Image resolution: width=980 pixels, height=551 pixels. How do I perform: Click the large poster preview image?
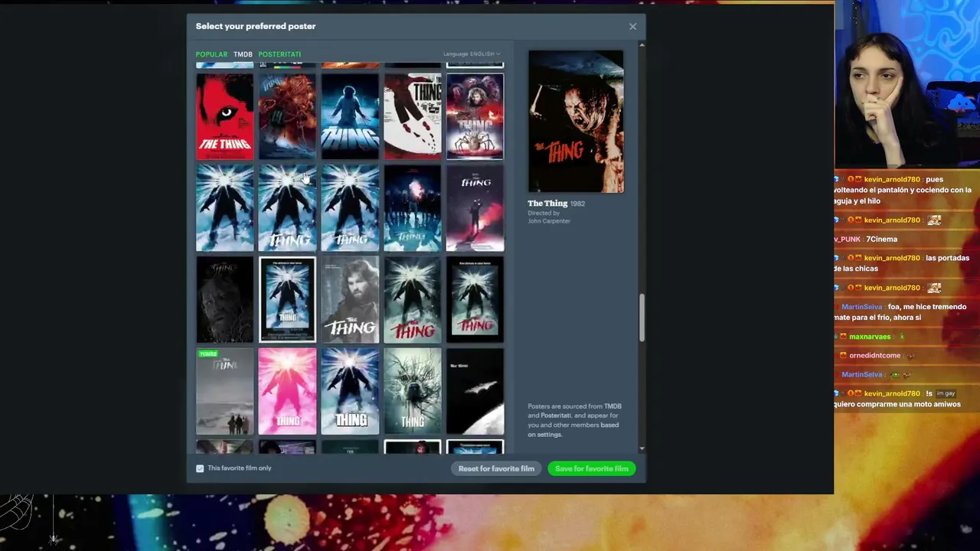click(x=576, y=122)
